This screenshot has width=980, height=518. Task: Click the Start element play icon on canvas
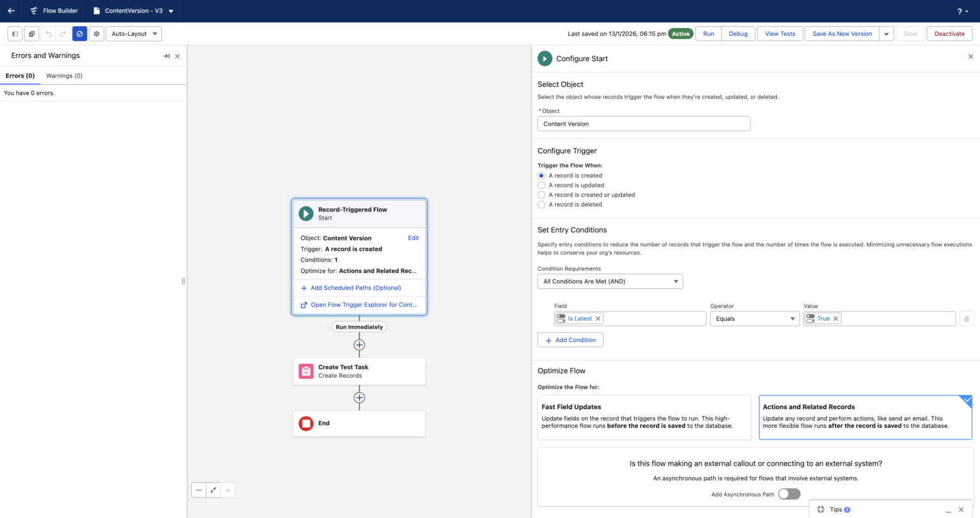point(306,213)
